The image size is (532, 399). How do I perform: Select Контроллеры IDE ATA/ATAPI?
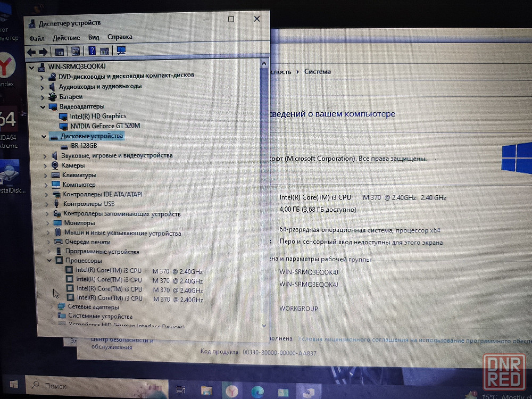[103, 194]
